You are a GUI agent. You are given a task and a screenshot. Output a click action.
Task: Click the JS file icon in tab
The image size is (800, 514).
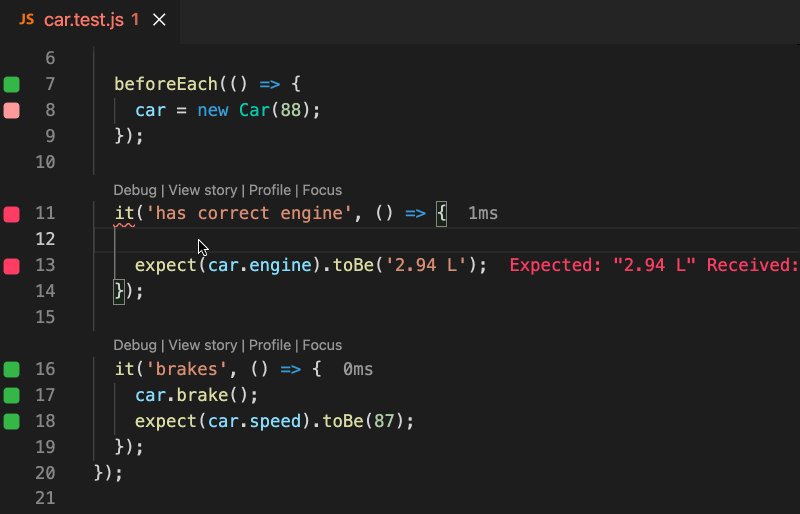coord(26,20)
